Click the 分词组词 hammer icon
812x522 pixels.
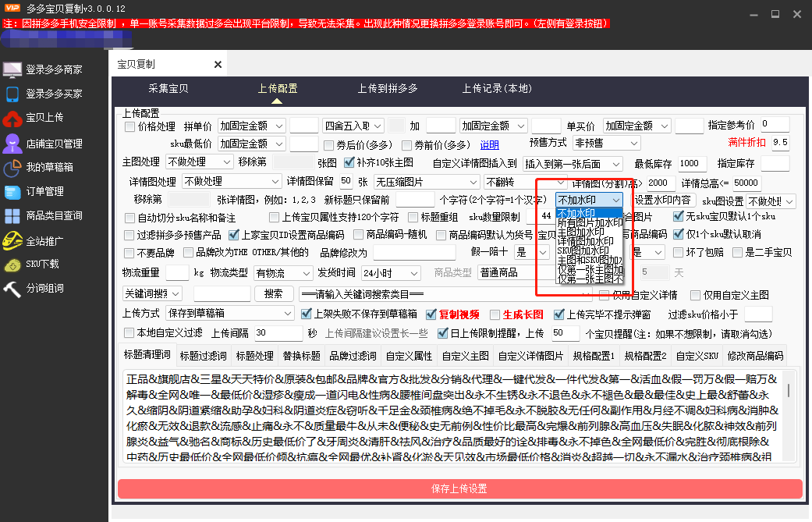(x=12, y=289)
